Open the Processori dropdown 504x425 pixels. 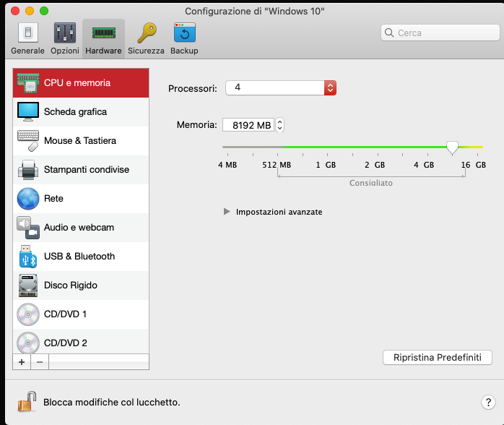281,88
